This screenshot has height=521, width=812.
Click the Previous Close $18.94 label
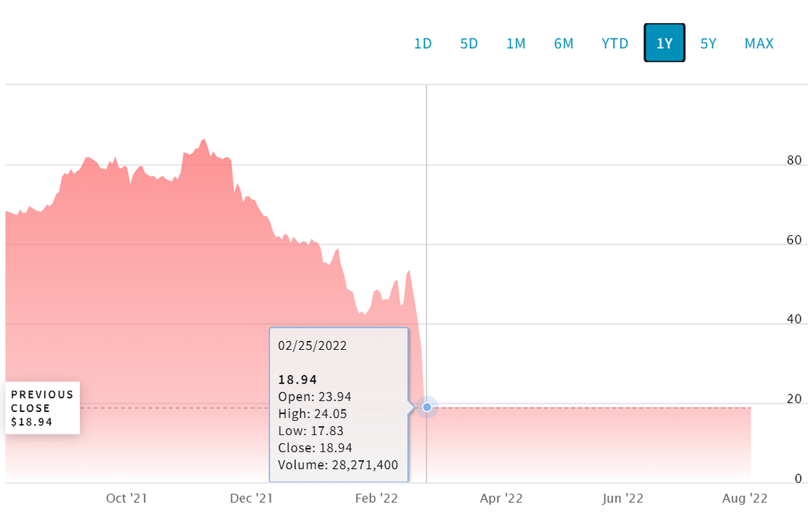pyautogui.click(x=42, y=408)
